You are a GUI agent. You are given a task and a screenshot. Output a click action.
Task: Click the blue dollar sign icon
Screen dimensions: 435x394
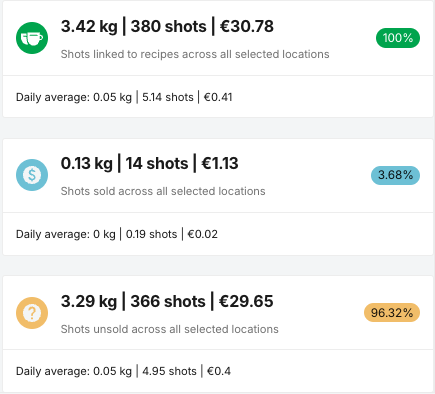(x=32, y=175)
